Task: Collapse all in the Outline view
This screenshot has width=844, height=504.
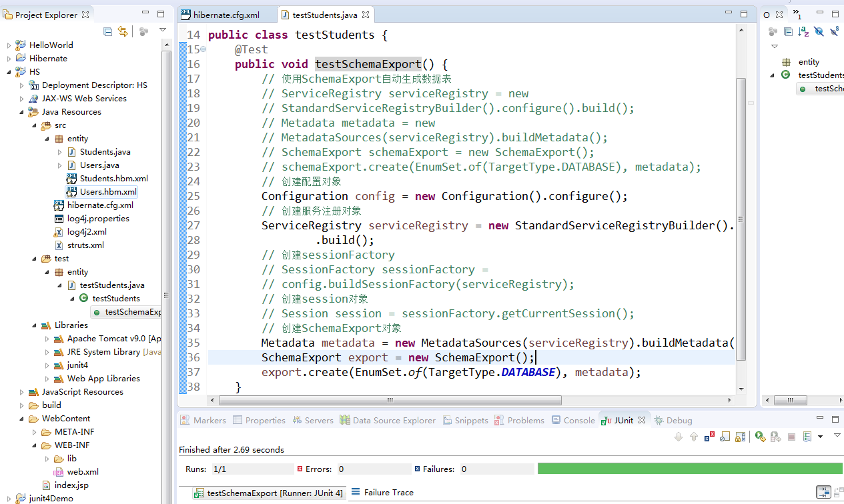Action: pos(788,31)
